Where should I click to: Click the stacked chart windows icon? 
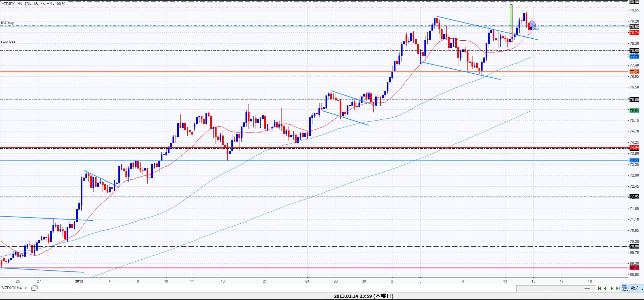point(625,288)
